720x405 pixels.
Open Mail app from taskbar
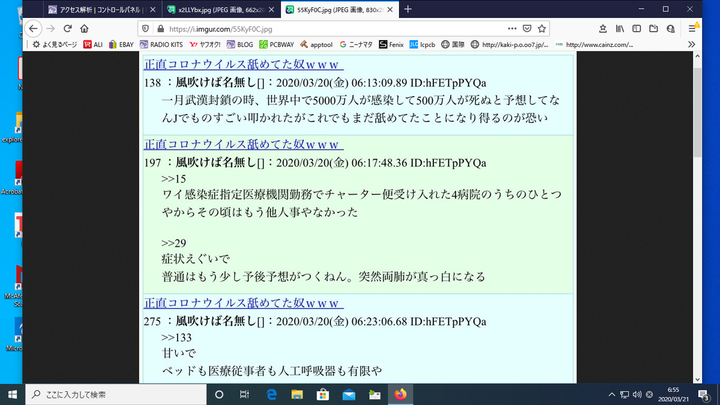tap(349, 394)
